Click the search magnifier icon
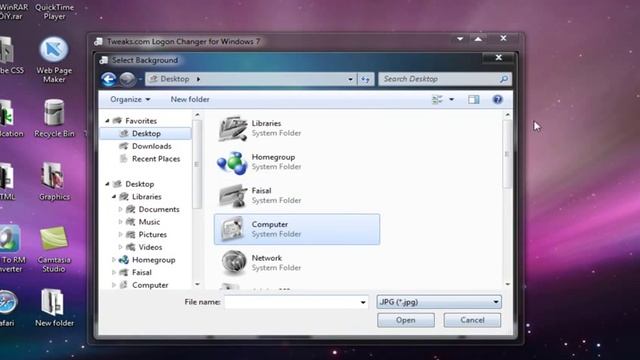640x360 pixels. tap(504, 79)
